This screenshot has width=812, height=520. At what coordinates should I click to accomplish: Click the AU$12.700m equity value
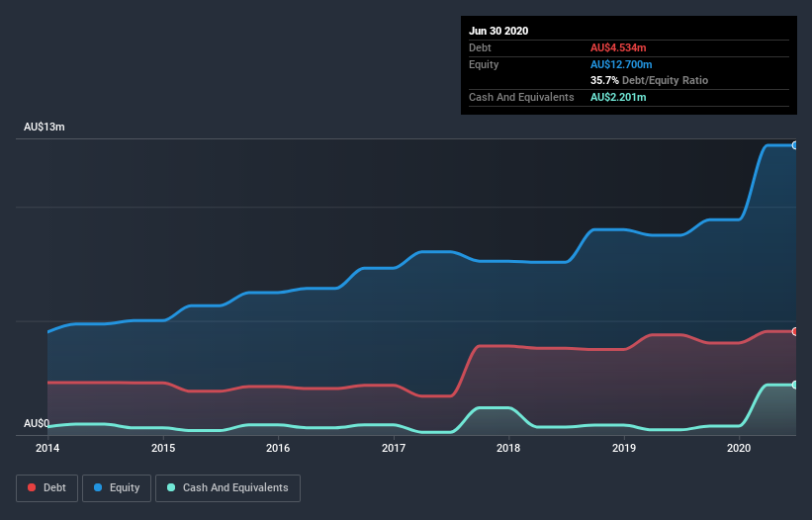(x=621, y=64)
